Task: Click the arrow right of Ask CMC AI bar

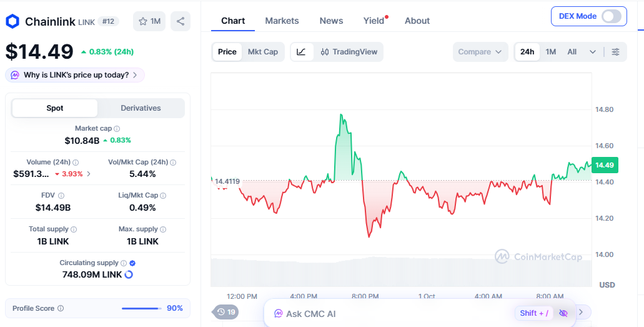Action: 581,312
